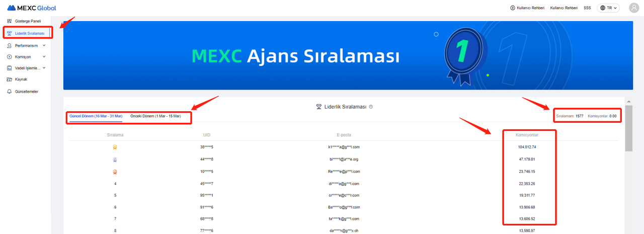Click the help question mark near Liderlik Sıralaması heading
Viewport: 644px width, 234px height.
pos(371,107)
